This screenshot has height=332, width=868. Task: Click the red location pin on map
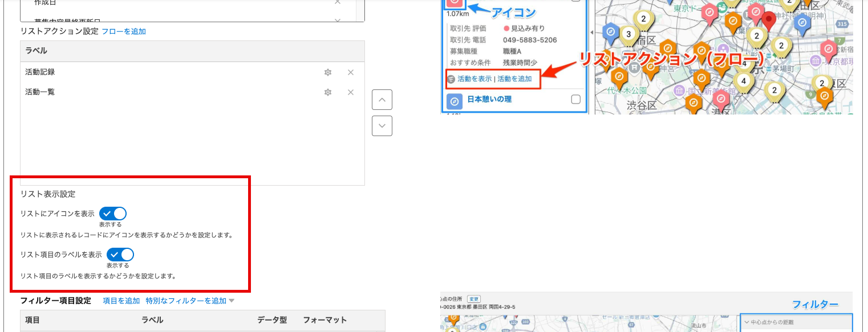(769, 21)
